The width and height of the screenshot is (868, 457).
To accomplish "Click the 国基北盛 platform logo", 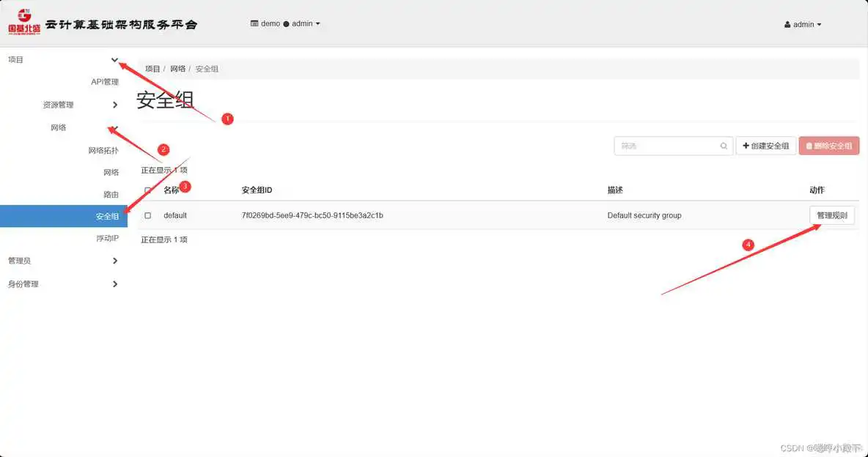I will click(x=22, y=22).
